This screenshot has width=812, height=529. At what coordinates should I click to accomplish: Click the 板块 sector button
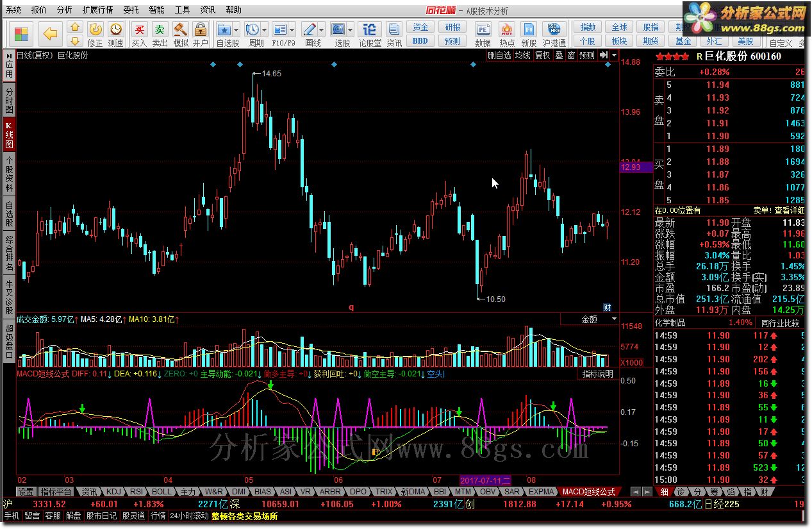619,40
